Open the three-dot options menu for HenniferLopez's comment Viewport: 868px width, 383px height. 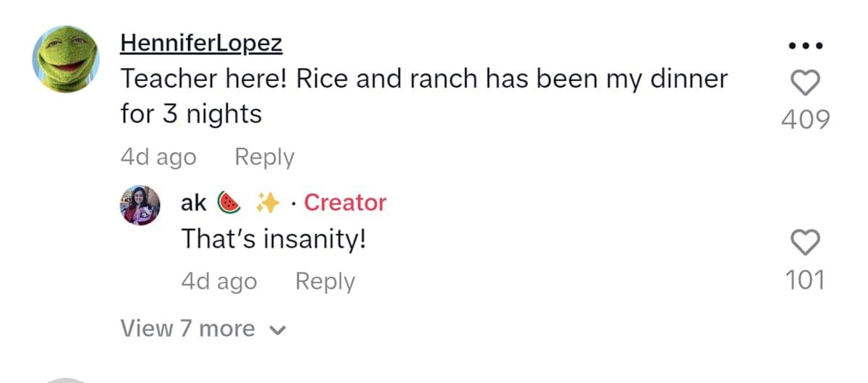point(805,46)
